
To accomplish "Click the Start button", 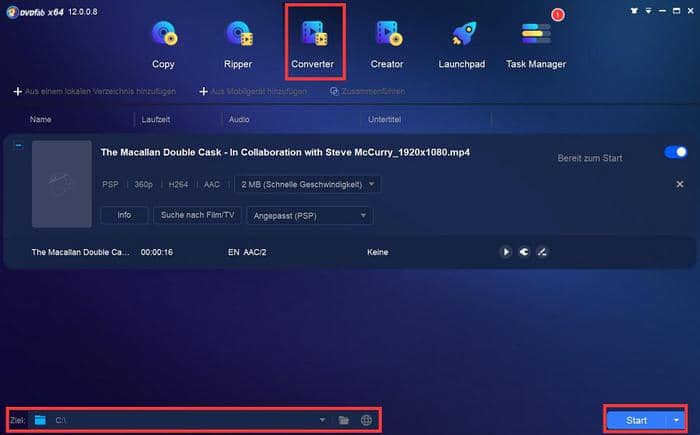I will pos(636,420).
